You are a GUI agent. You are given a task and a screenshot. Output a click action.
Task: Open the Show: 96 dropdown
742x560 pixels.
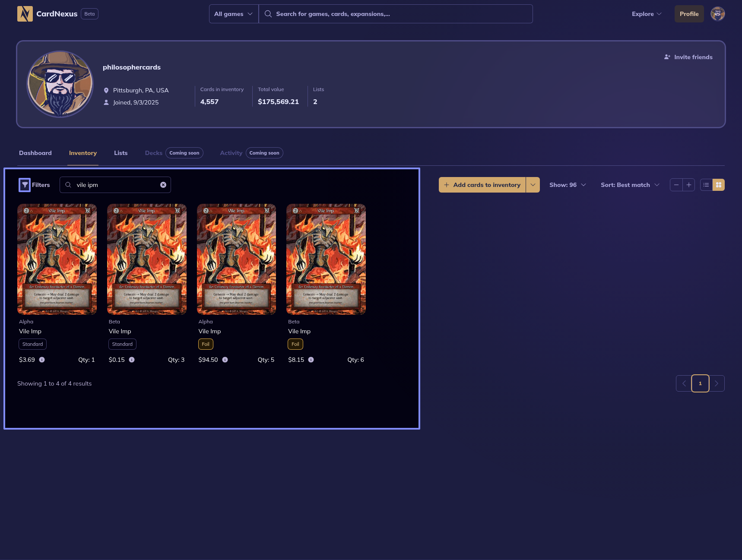click(x=568, y=185)
